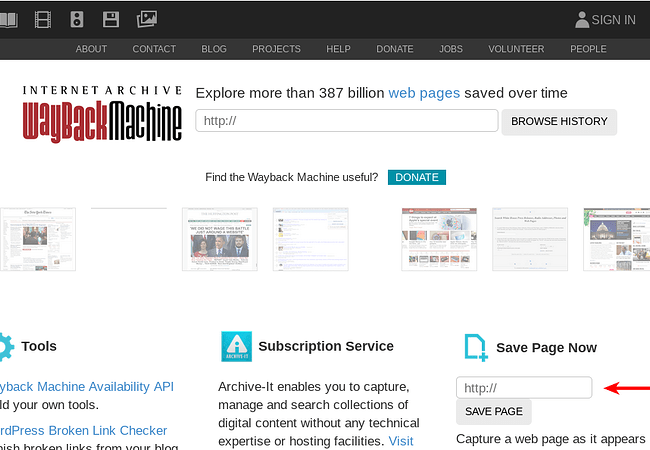Open the Texts book icon

tap(8, 20)
